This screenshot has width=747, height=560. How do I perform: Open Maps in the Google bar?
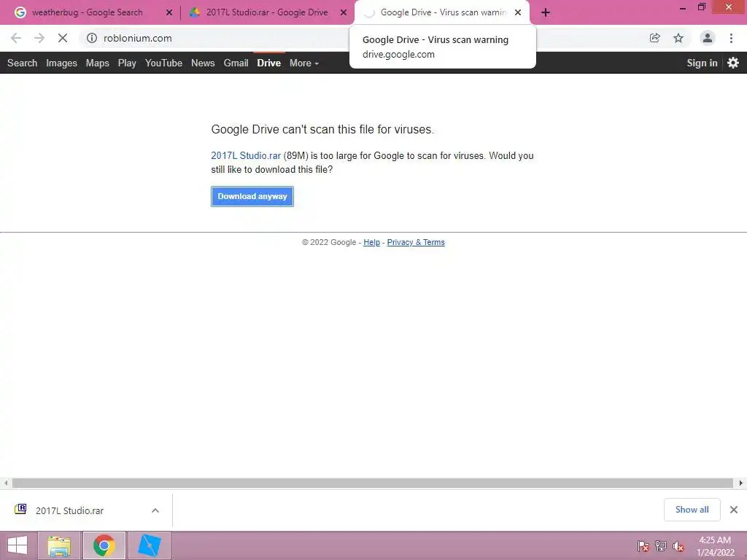coord(97,63)
